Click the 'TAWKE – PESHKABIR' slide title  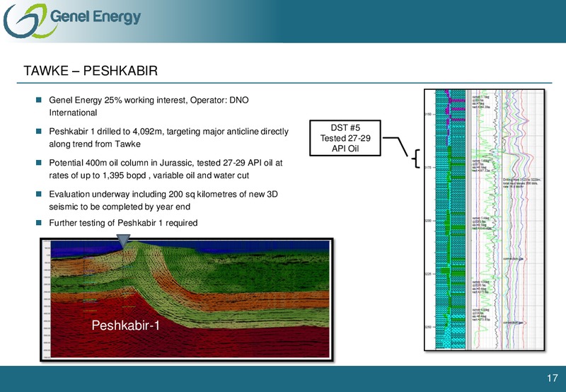pyautogui.click(x=91, y=71)
